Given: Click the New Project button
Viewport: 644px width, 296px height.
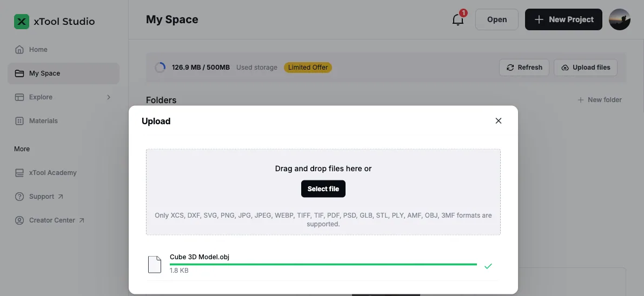Looking at the screenshot, I should tap(563, 19).
